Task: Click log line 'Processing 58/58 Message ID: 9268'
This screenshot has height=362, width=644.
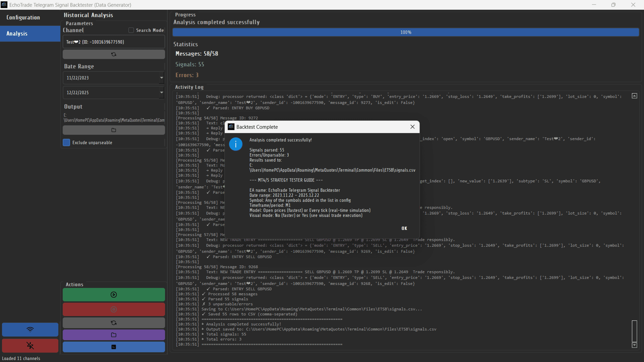Action: coord(217,267)
